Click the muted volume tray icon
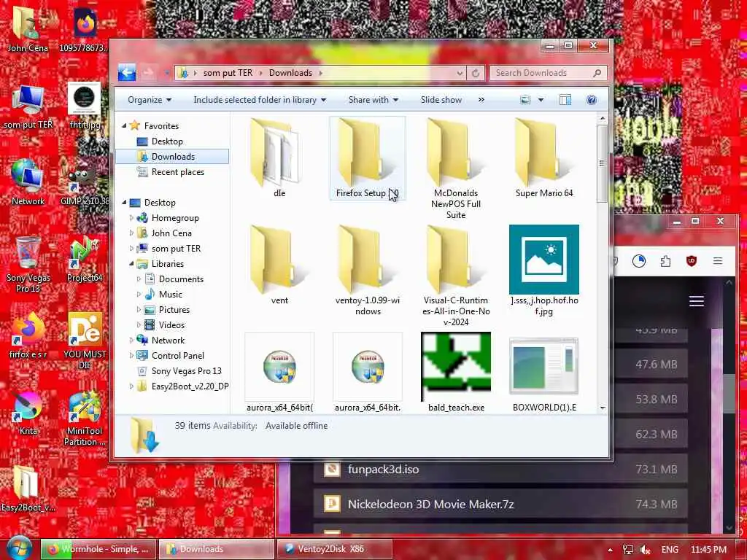Image resolution: width=747 pixels, height=560 pixels. point(646,550)
